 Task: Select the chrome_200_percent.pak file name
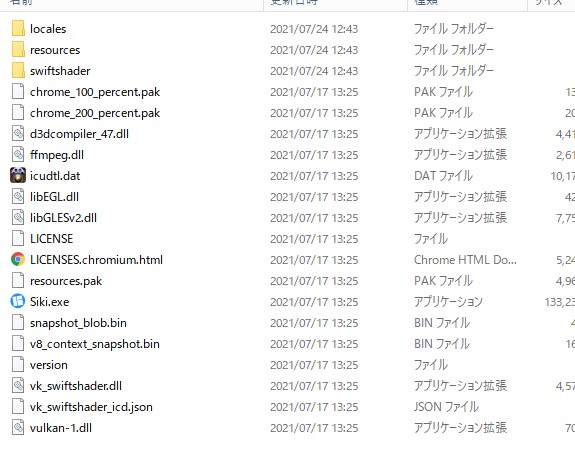tap(95, 113)
